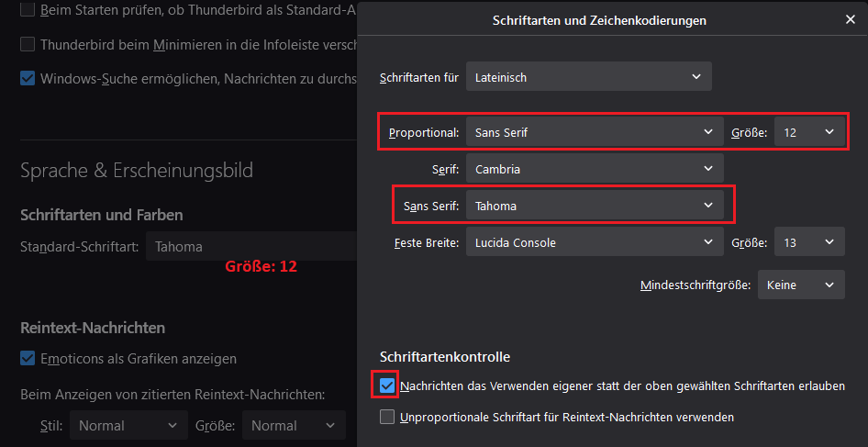Expand the Stil Normal dropdown

(128, 425)
